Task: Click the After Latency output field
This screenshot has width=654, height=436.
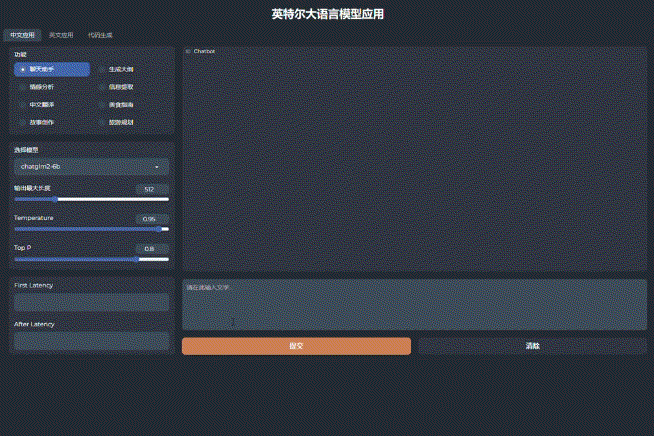Action: (x=91, y=341)
